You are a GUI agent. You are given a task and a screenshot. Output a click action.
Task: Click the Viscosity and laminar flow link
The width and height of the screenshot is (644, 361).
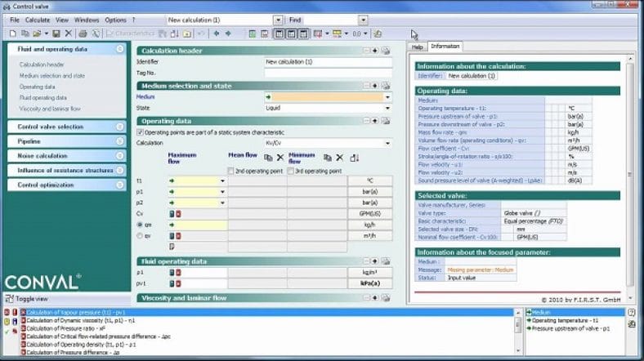click(x=50, y=108)
